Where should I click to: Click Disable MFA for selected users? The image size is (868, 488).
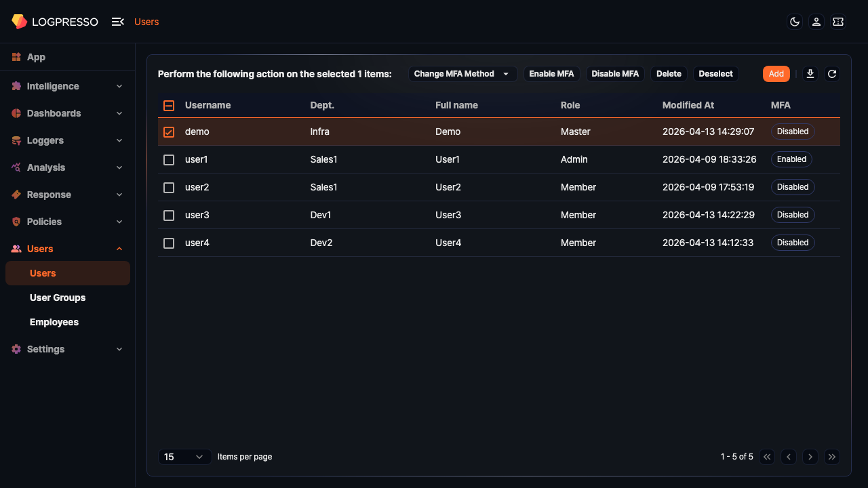tap(615, 73)
